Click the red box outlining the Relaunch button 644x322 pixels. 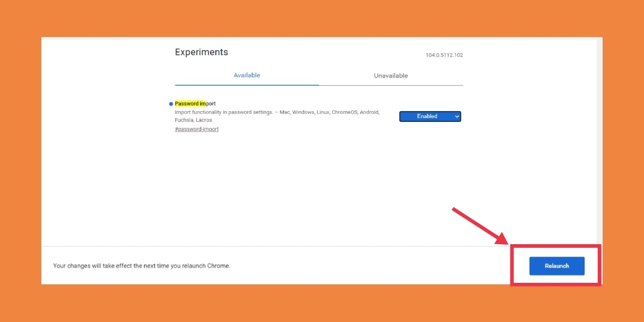tap(555, 247)
